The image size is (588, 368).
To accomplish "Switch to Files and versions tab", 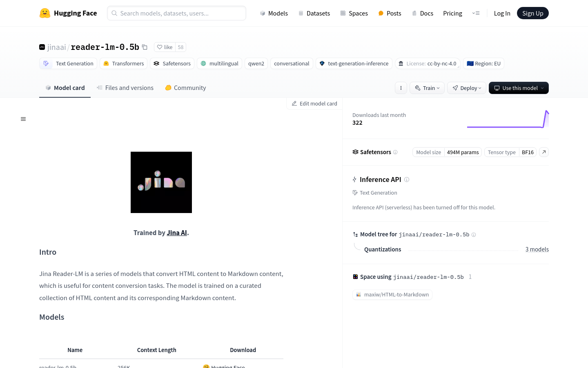I will coord(125,88).
